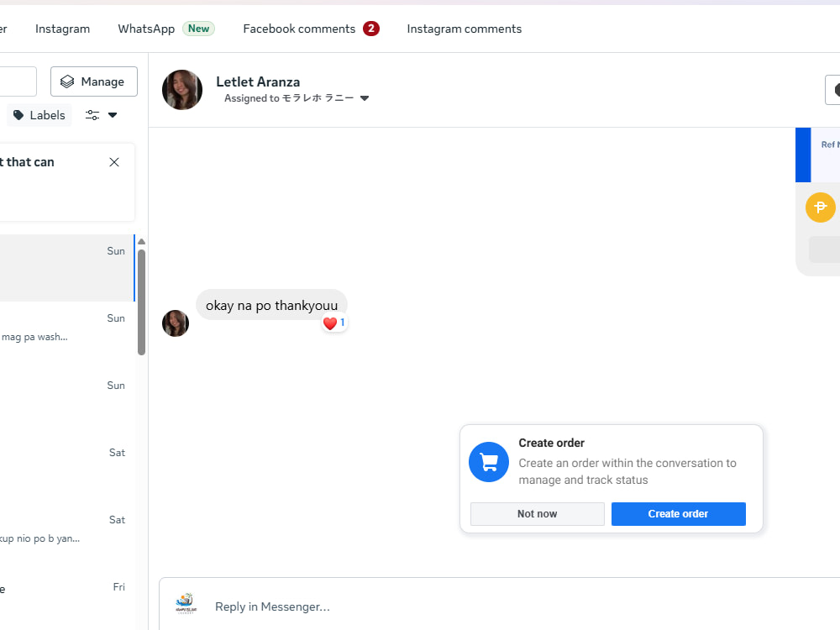Click sender avatar beside the message
Viewport: 840px width, 630px height.
pos(176,323)
